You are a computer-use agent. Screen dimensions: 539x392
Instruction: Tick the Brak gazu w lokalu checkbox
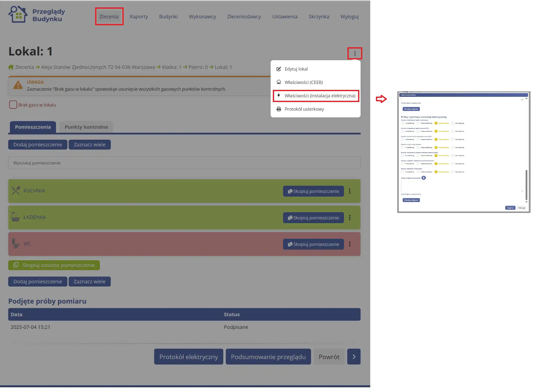pos(13,105)
